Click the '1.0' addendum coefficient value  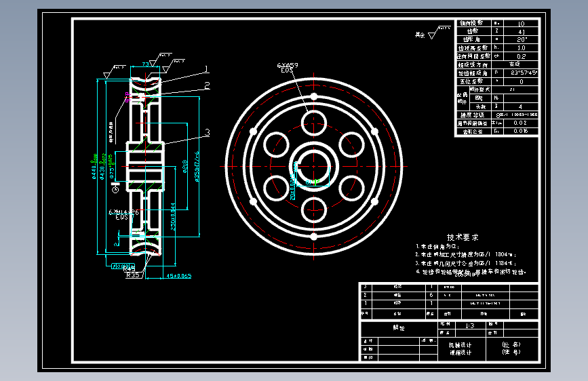[522, 48]
